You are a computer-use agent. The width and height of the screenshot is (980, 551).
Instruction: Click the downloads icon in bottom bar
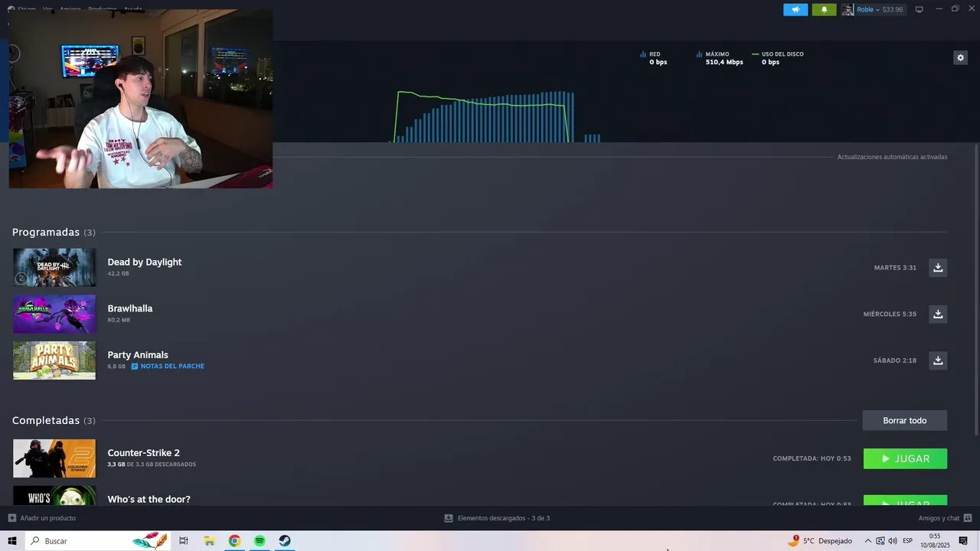point(449,518)
